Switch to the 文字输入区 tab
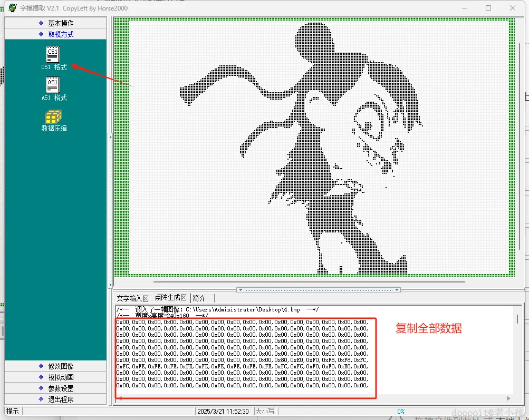This screenshot has height=420, width=529. [132, 298]
